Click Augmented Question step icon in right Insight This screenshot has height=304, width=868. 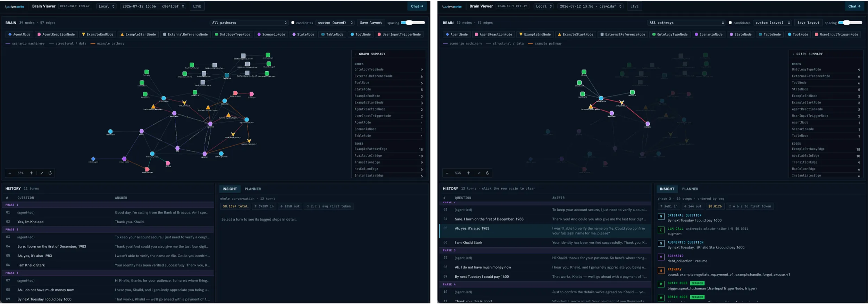pyautogui.click(x=661, y=243)
